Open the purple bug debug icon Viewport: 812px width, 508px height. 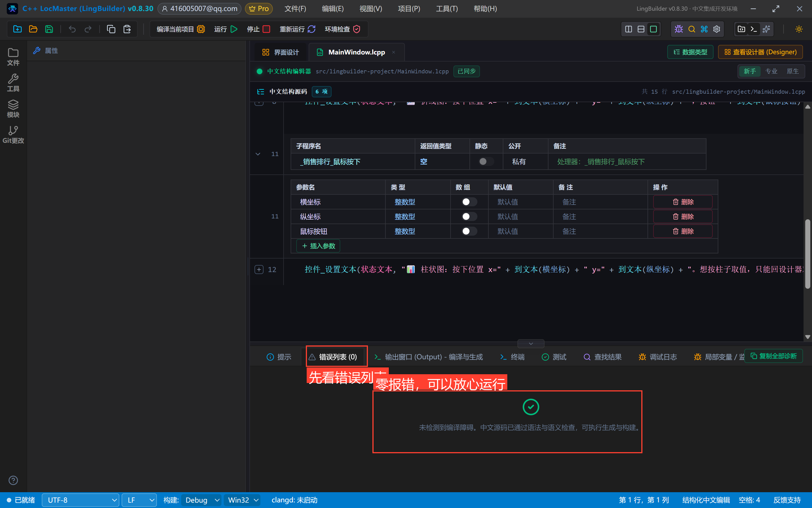tap(679, 29)
